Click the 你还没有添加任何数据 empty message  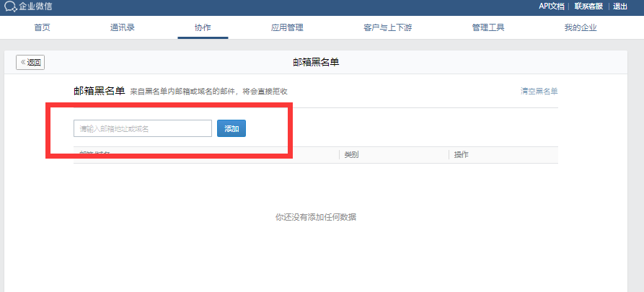pyautogui.click(x=316, y=217)
